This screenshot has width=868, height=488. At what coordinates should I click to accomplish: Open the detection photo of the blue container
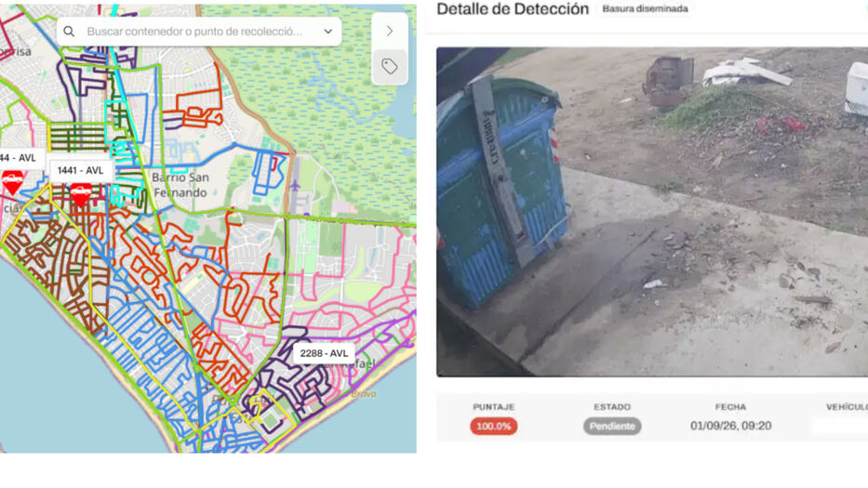(x=652, y=212)
